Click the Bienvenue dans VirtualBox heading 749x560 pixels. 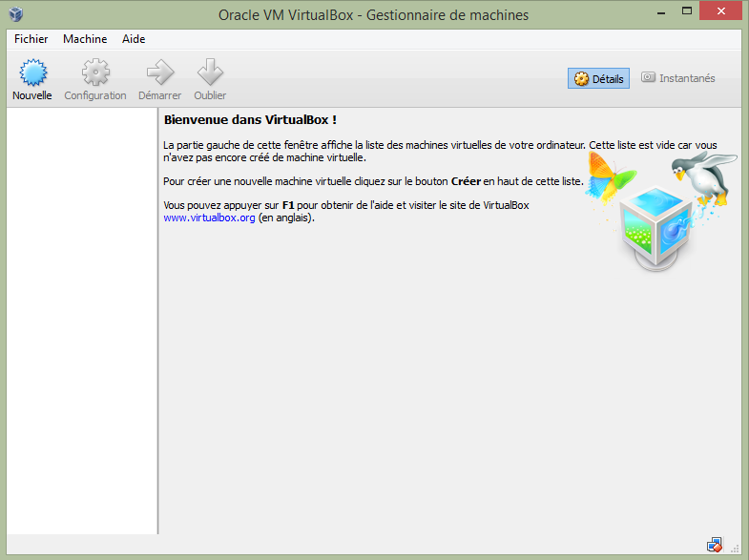tap(250, 120)
